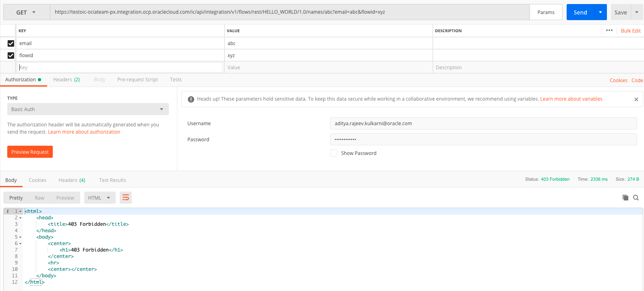This screenshot has height=291, width=644.
Task: Click the 403 Forbidden status text
Action: point(555,180)
